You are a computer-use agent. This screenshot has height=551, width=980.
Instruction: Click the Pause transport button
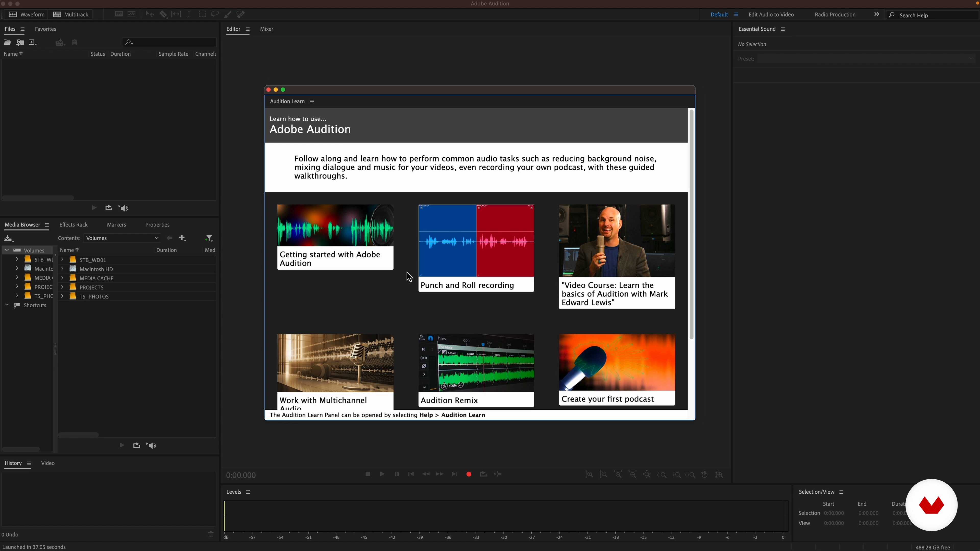point(396,474)
